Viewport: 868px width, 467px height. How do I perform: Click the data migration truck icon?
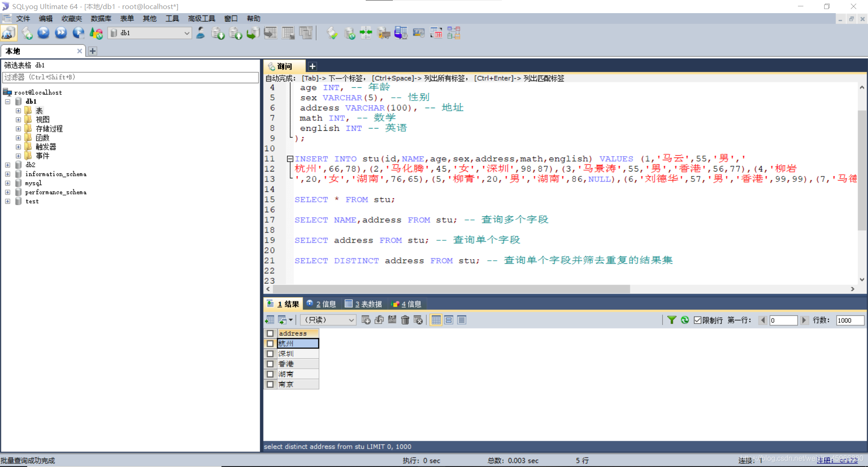click(x=383, y=33)
